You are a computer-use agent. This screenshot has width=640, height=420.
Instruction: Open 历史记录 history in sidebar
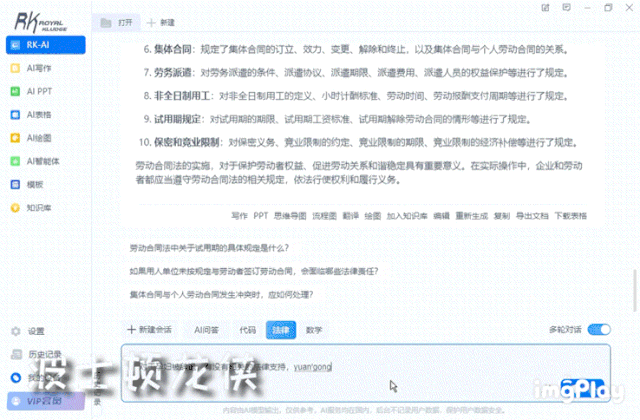tap(36, 354)
